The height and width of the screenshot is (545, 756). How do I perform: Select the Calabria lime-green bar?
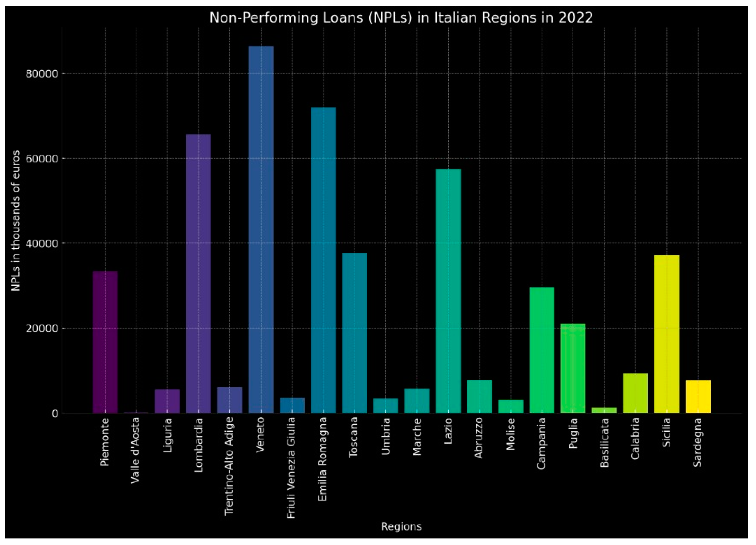tap(635, 393)
